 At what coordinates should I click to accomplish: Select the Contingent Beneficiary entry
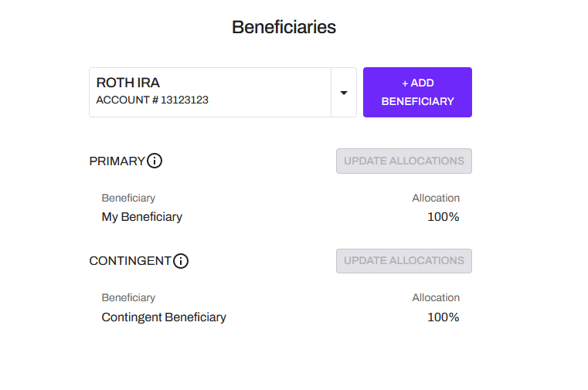(164, 317)
